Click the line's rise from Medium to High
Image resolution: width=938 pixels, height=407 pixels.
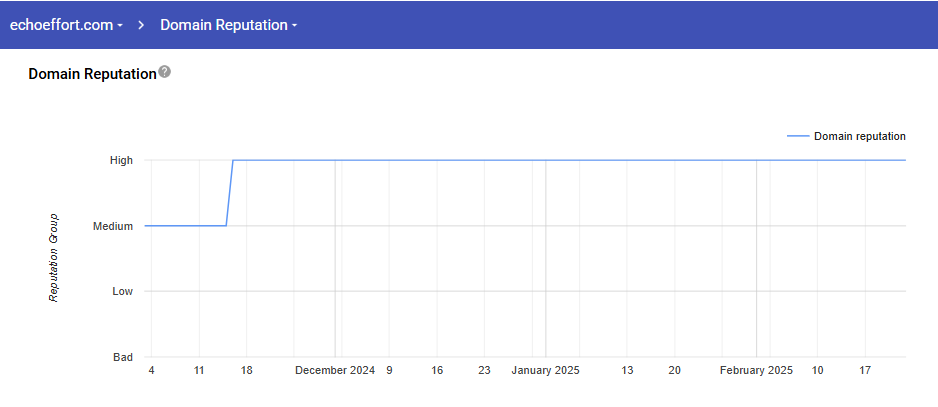point(230,193)
